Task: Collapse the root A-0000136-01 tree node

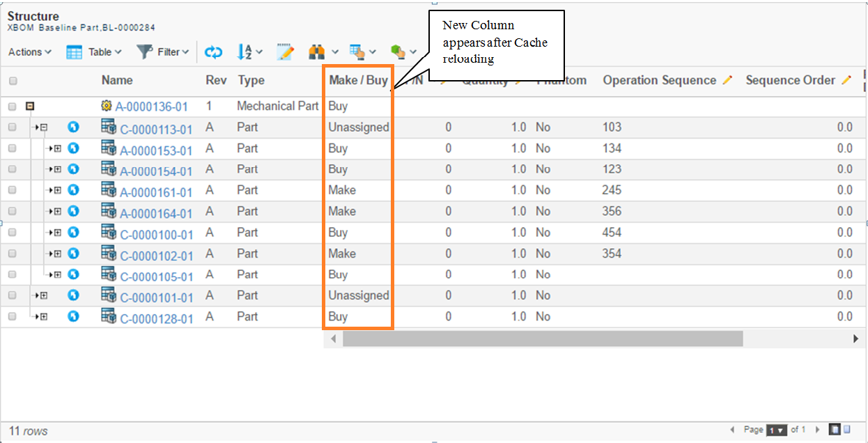Action: point(30,107)
